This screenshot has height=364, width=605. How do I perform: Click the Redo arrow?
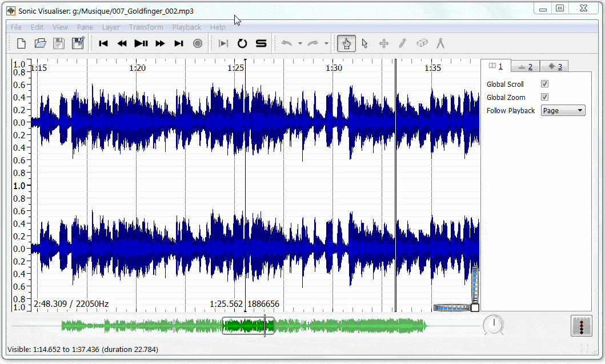(313, 43)
